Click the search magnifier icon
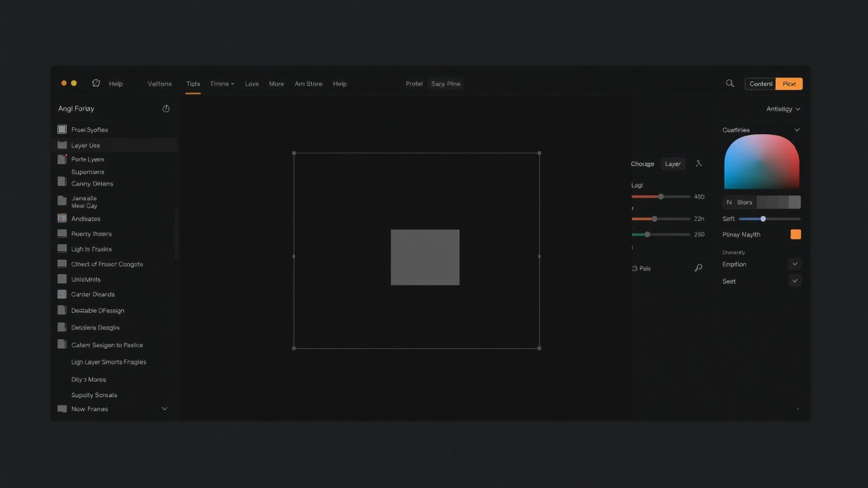Viewport: 868px width, 488px height. tap(730, 84)
